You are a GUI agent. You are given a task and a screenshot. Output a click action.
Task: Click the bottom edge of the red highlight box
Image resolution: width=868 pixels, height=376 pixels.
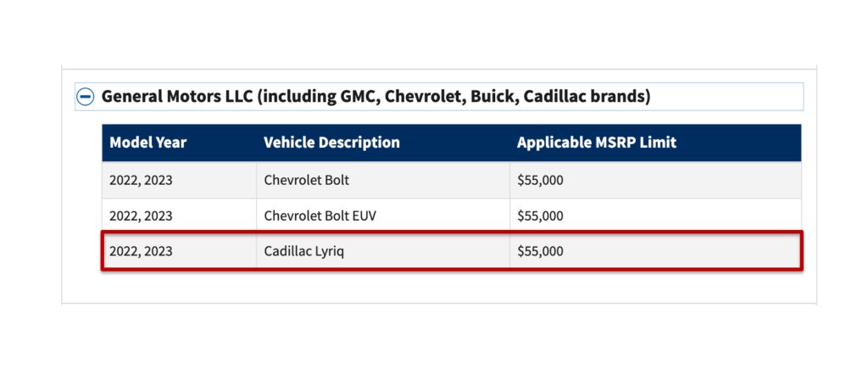pyautogui.click(x=452, y=270)
